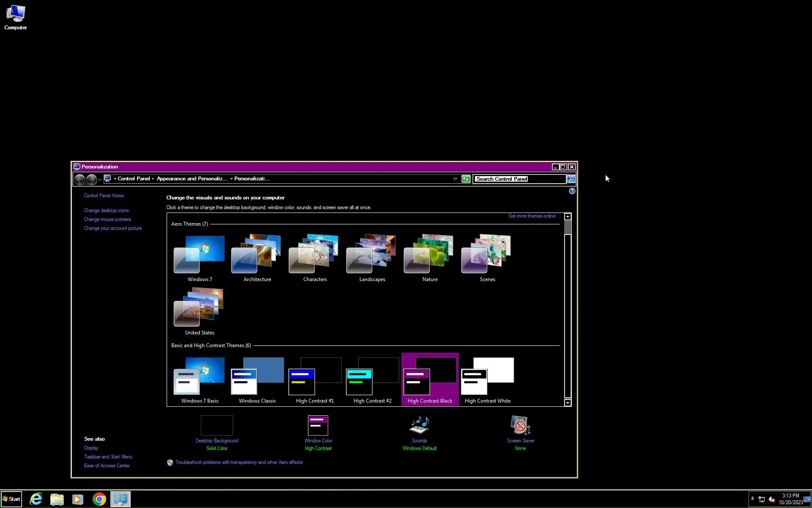Open the Desktop Background settings icon

pyautogui.click(x=217, y=425)
